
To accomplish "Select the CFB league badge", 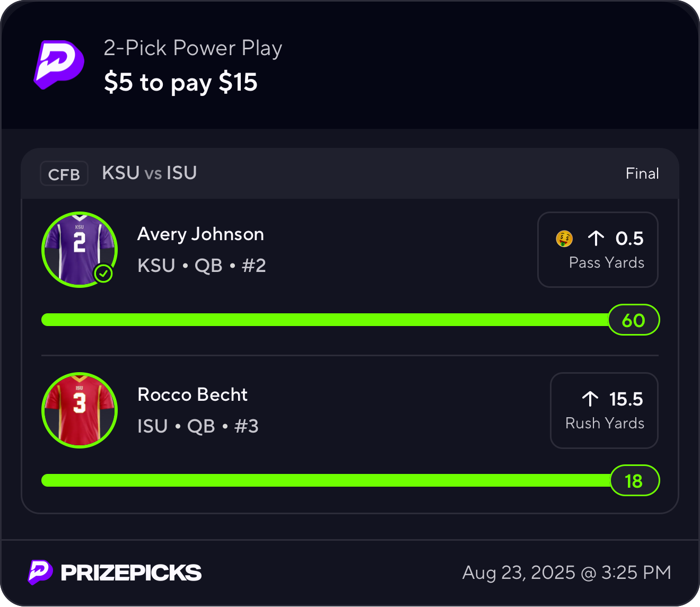I will coord(64,174).
